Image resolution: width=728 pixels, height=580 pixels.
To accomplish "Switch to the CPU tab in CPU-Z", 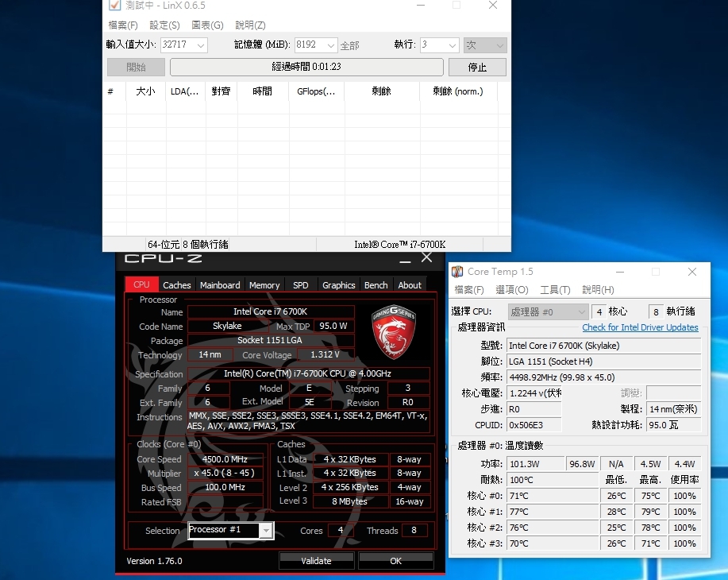I will (141, 285).
